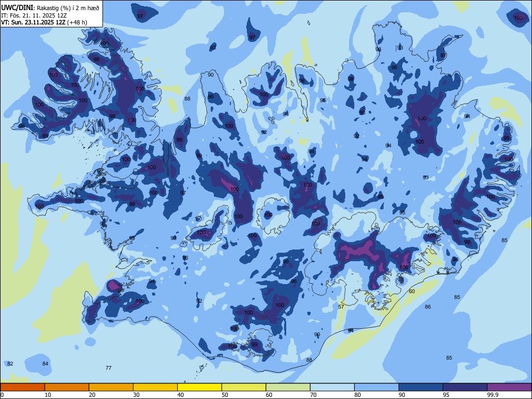The height and width of the screenshot is (399, 532).
Task: Click the 'VT: Sun. 23.11.2025 12Z' line
Action: point(33,22)
